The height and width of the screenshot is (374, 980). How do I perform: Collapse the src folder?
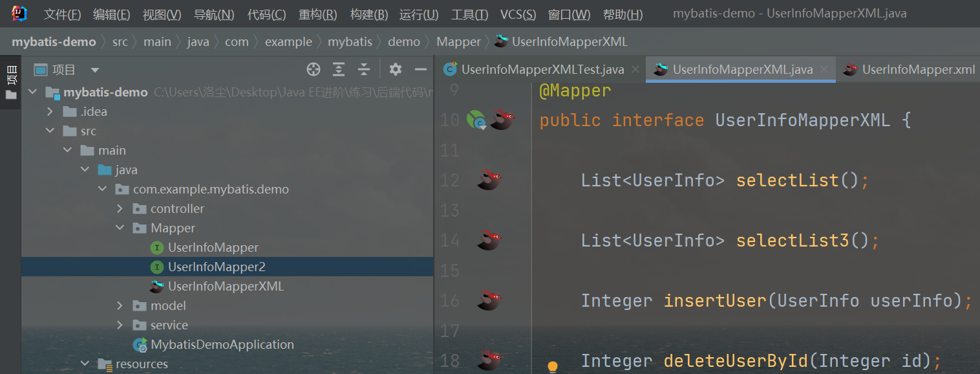[x=50, y=131]
